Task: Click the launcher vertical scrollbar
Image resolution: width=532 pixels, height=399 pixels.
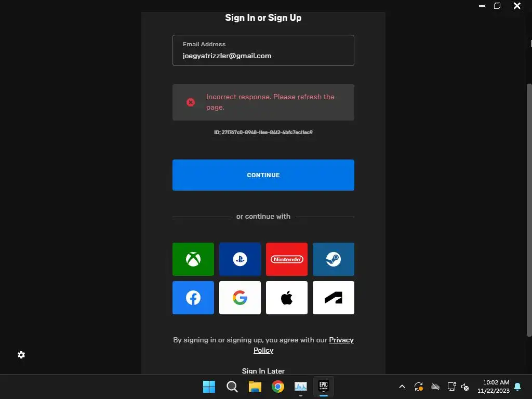Action: pyautogui.click(x=529, y=210)
